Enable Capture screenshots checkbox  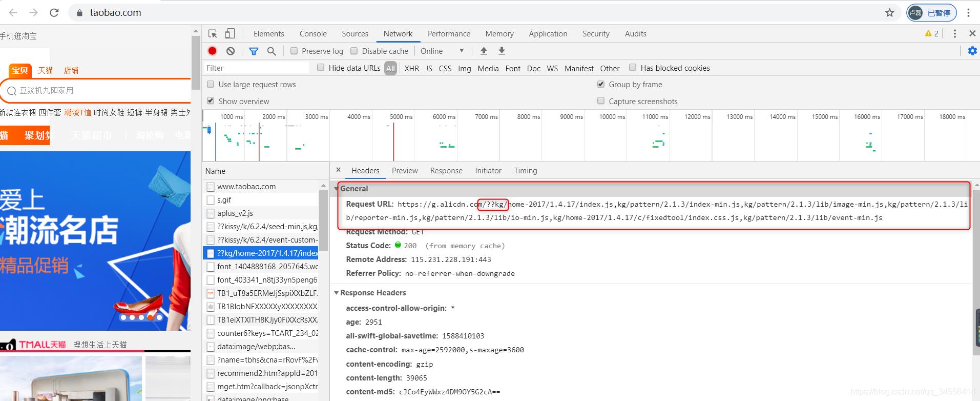[x=601, y=101]
